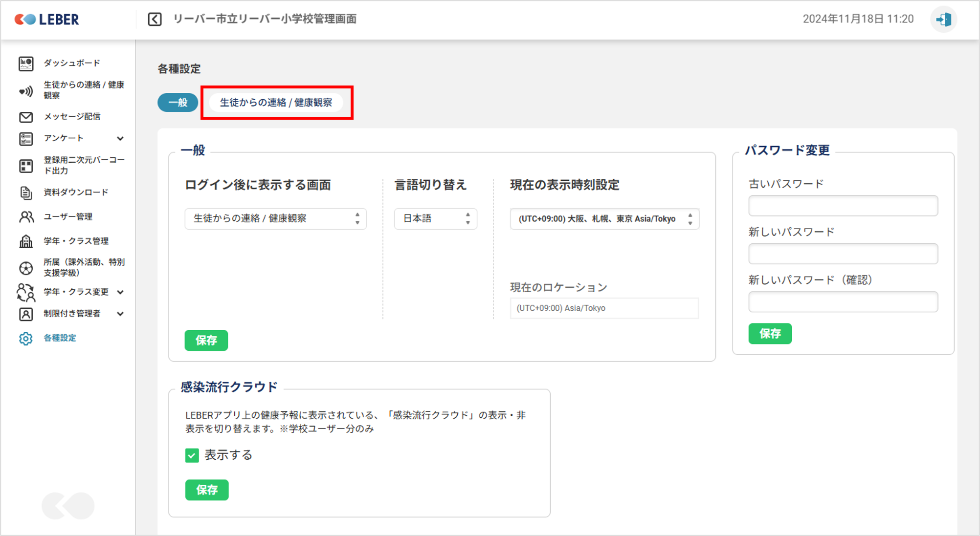
Task: Click the settings gear icon in the sidebar
Action: click(x=26, y=338)
